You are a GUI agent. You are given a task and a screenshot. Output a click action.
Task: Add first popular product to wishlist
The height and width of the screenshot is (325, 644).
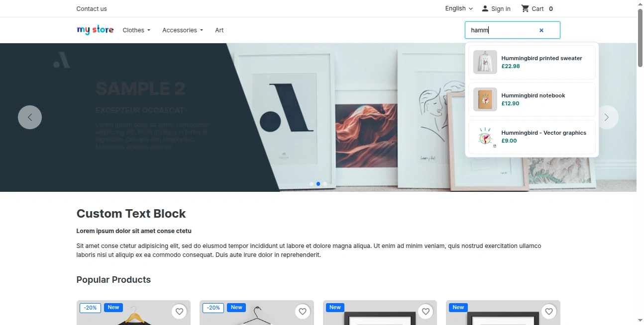pyautogui.click(x=179, y=312)
